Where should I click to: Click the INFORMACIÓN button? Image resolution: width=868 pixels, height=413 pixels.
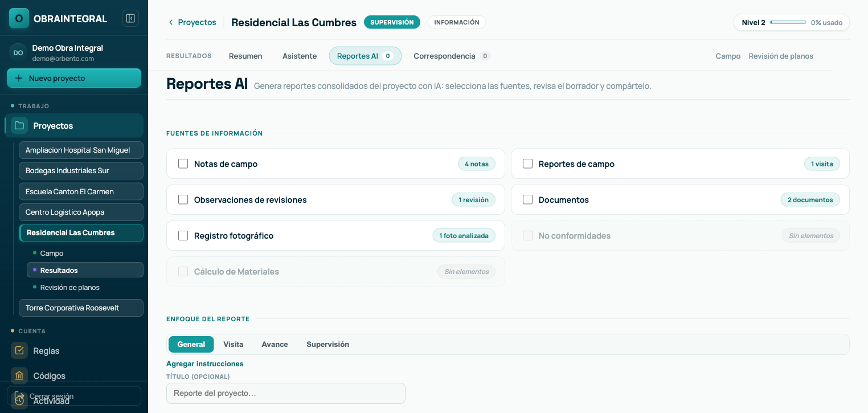pyautogui.click(x=457, y=22)
